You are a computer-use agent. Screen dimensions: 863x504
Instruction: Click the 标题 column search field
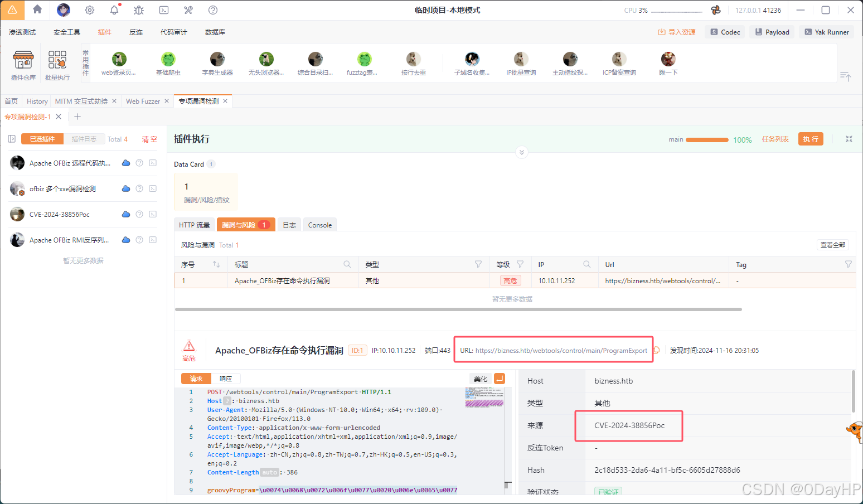(x=347, y=264)
